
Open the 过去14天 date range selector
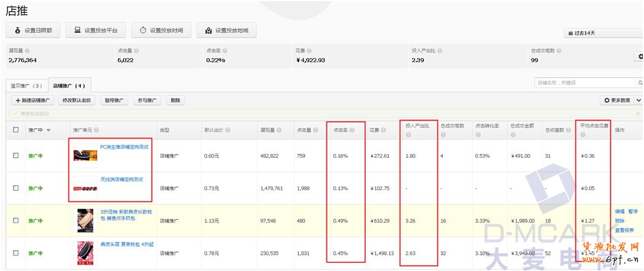pos(603,33)
